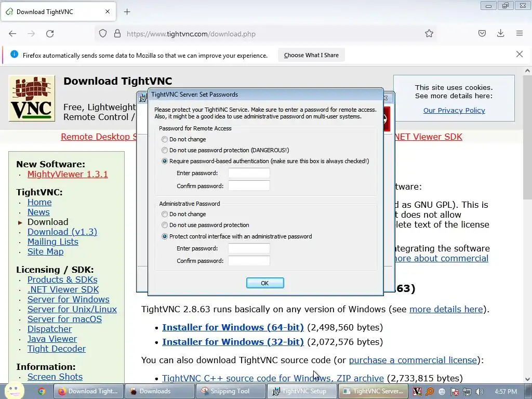
Task: Open Server for Unix/Linux link
Action: [72, 309]
